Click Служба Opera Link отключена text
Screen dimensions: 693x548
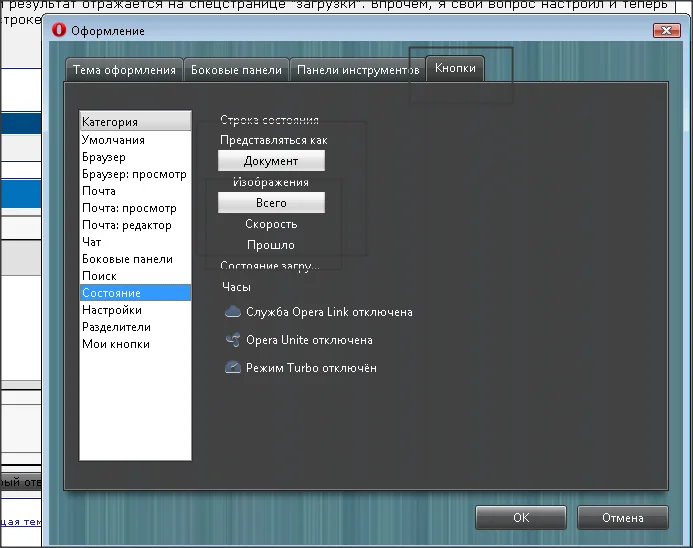coord(329,312)
